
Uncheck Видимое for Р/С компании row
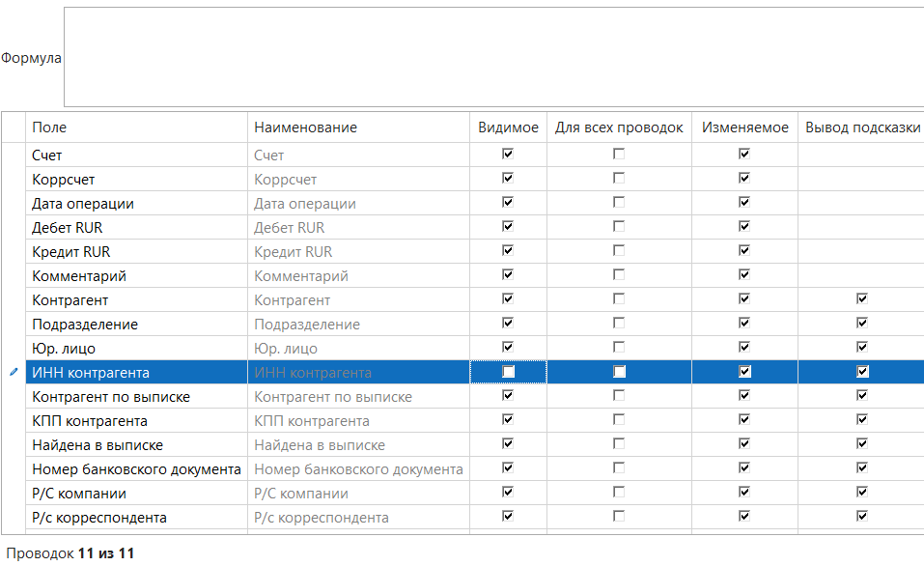(508, 493)
